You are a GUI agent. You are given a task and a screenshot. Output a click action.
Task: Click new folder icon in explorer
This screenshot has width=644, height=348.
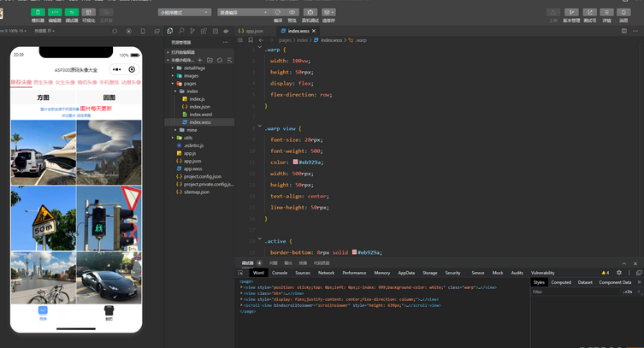[x=210, y=61]
